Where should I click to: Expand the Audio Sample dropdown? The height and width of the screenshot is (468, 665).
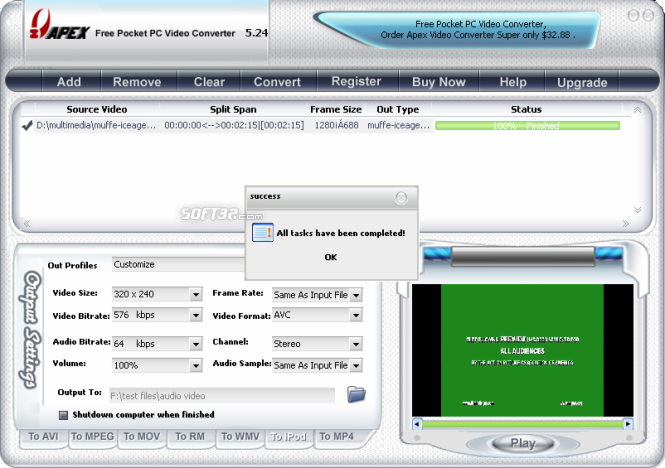356,365
